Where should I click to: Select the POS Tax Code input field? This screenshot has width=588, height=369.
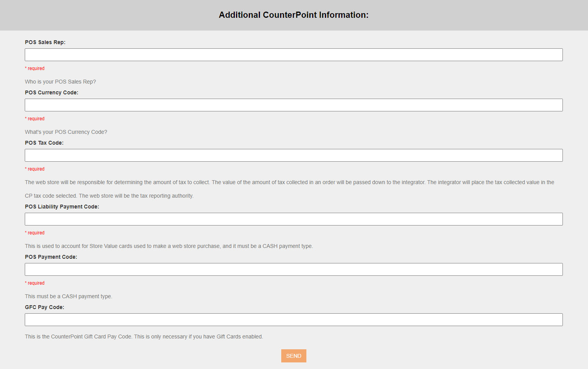[x=294, y=155]
